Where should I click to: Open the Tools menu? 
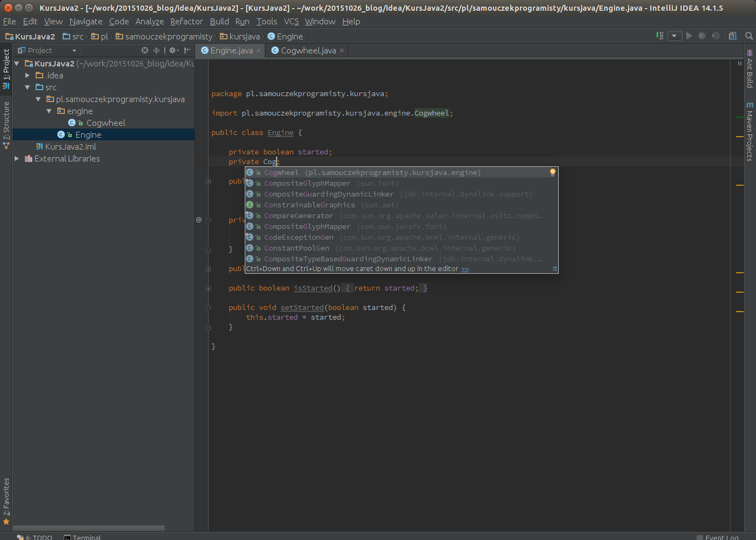tap(266, 22)
